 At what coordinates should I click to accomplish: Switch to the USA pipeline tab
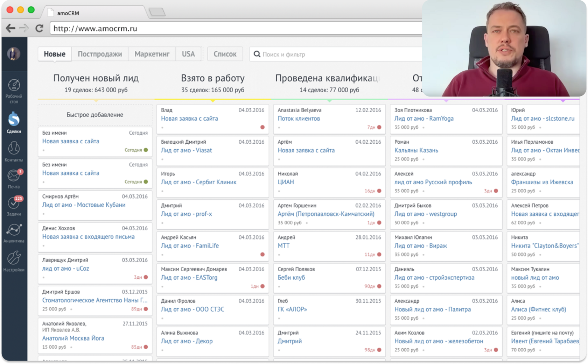coord(188,54)
